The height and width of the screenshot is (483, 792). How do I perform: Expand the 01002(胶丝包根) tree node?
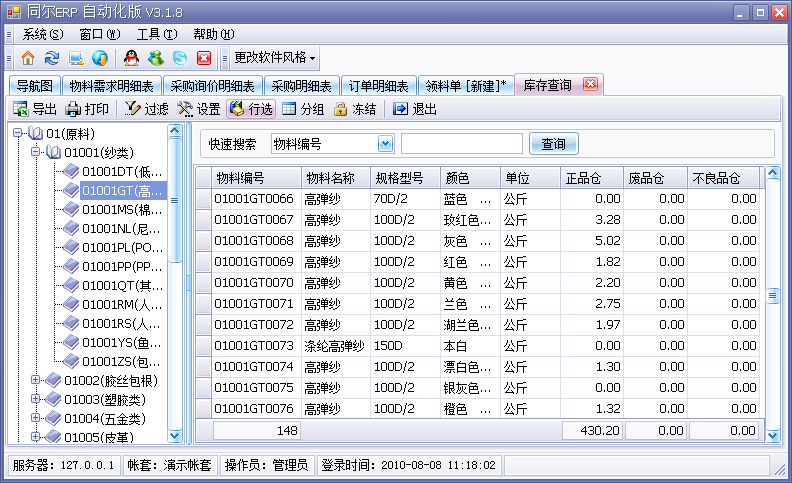click(36, 380)
